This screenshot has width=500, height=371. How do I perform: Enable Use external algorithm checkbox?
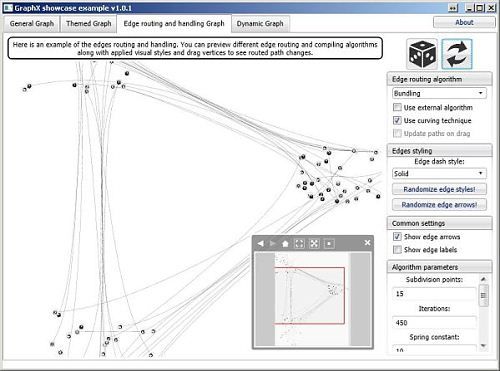pos(397,107)
